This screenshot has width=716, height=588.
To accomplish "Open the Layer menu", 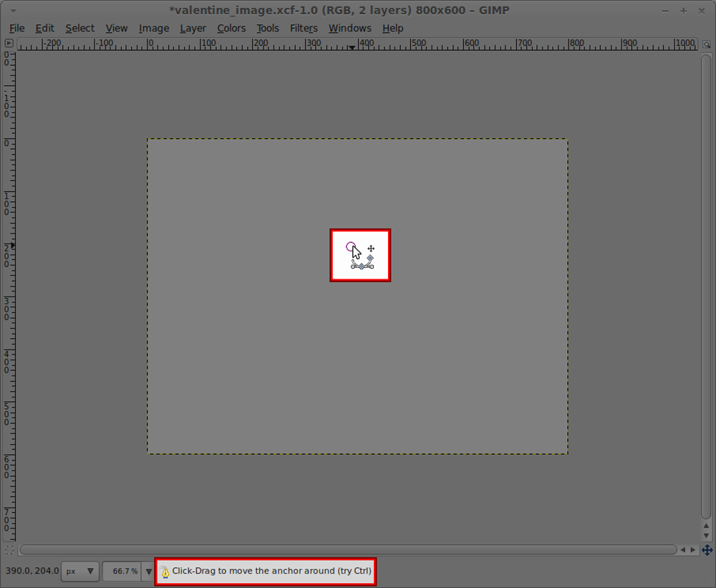I will click(x=193, y=28).
